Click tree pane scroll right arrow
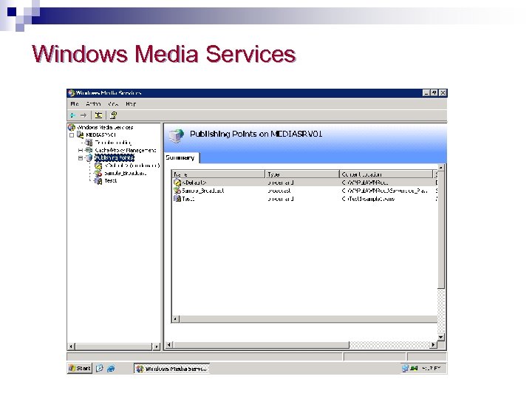This screenshot has height=399, width=532. (157, 347)
